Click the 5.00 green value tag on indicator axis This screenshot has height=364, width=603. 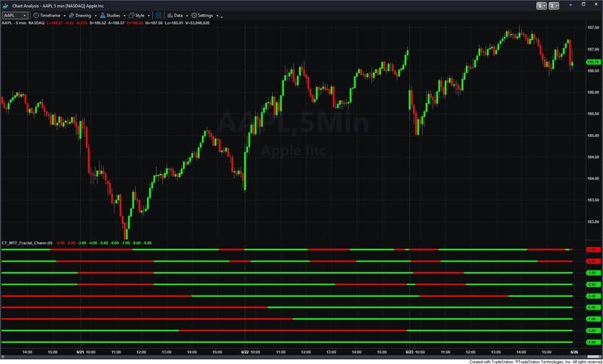point(592,296)
